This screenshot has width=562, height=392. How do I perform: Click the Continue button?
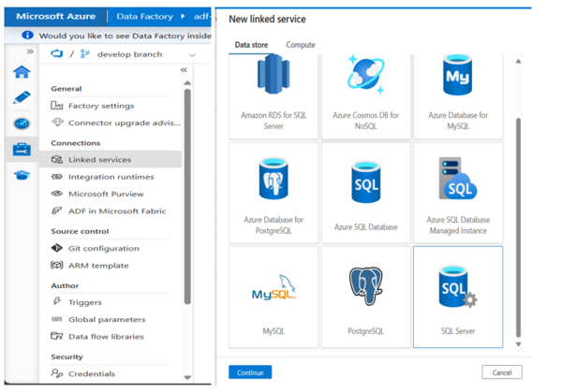[250, 372]
